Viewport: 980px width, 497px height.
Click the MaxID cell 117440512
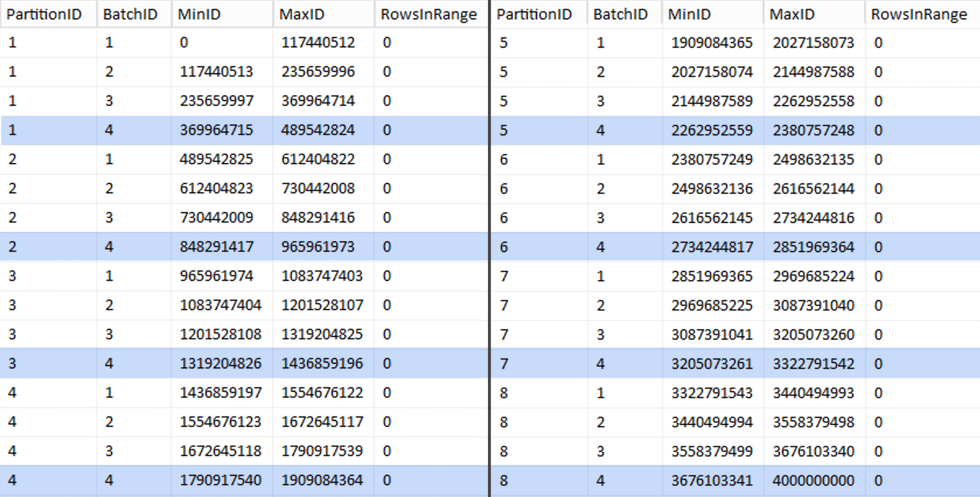point(323,43)
